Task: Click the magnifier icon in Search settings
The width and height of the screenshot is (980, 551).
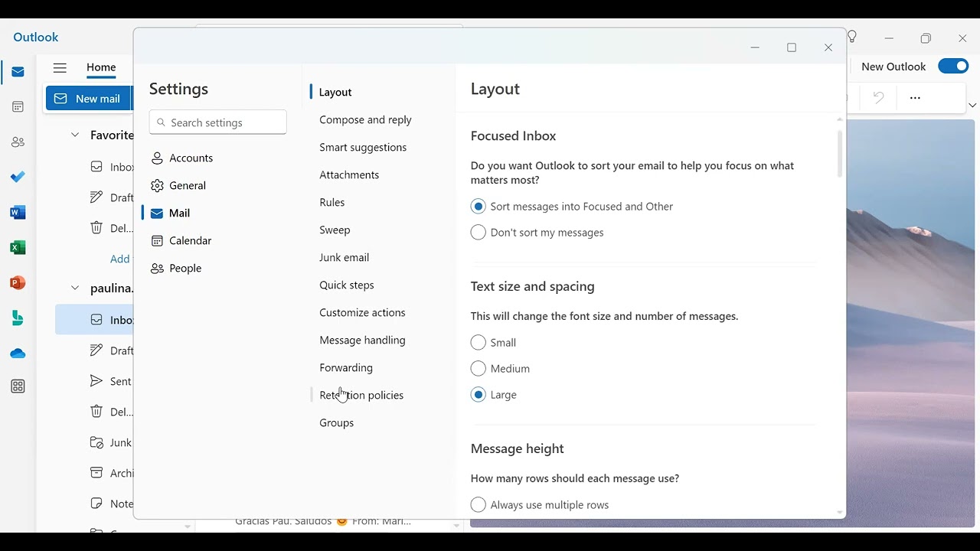Action: point(161,122)
